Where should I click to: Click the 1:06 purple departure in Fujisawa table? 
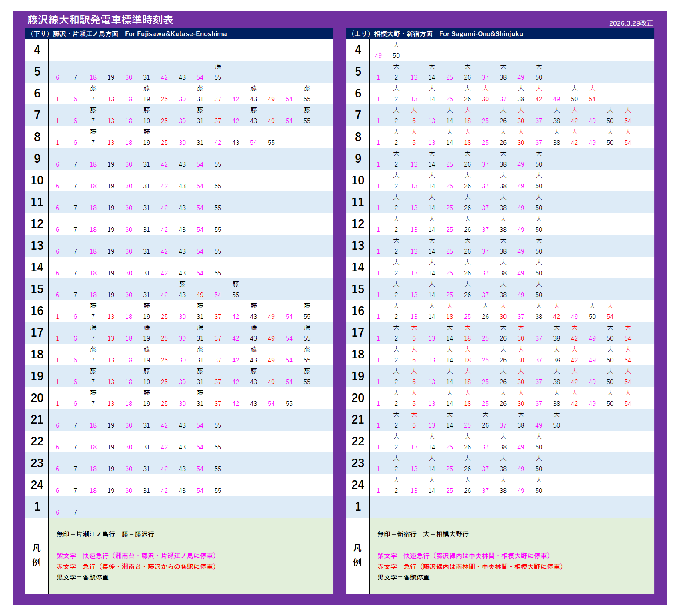[x=57, y=512]
